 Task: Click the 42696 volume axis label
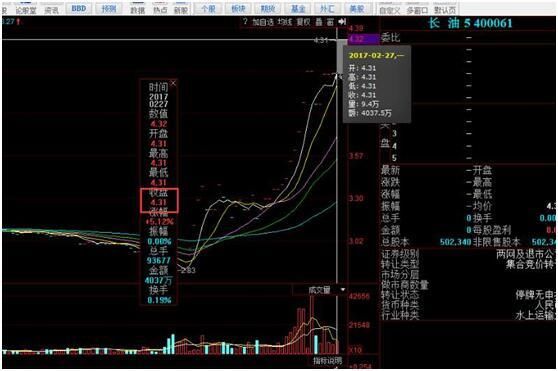(x=359, y=296)
